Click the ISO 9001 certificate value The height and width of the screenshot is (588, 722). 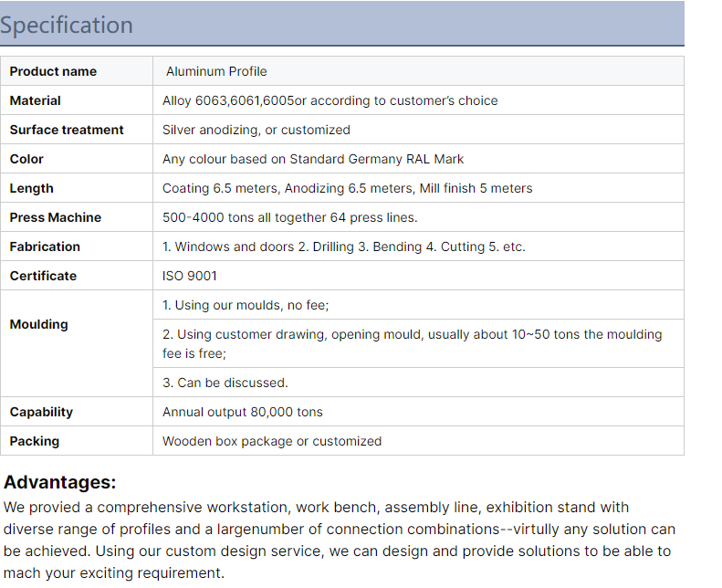(190, 276)
